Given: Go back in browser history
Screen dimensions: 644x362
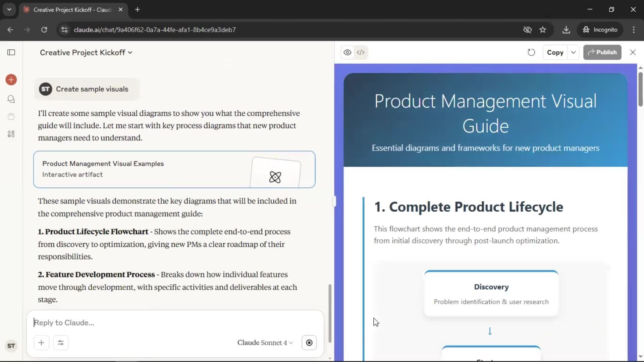Looking at the screenshot, I should tap(10, 30).
